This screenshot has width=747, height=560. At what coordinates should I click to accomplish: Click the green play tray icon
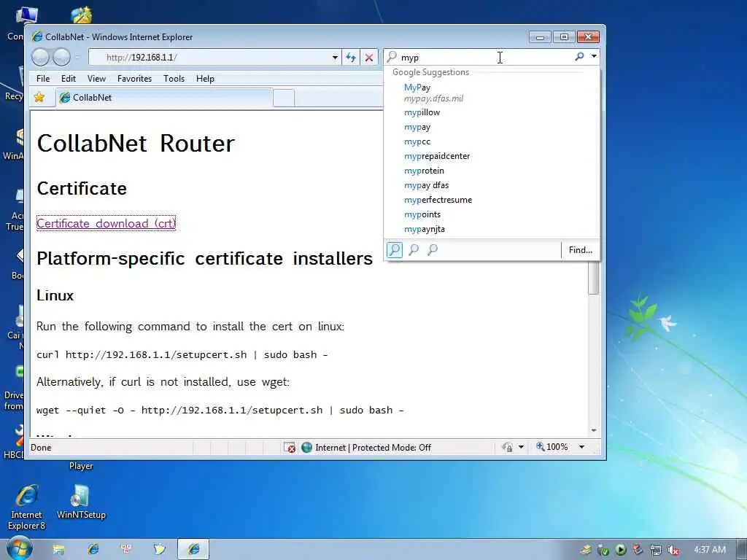pos(621,550)
